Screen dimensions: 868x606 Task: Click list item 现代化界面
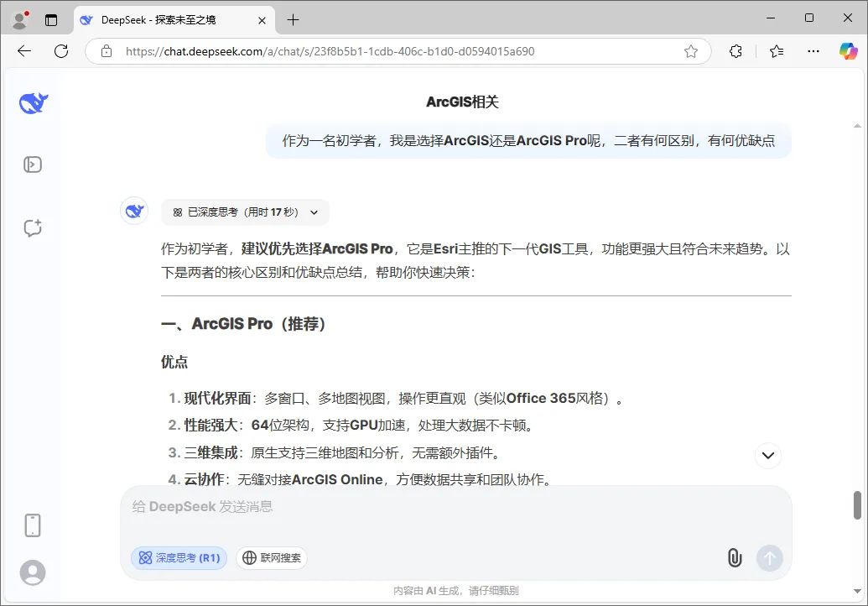[396, 399]
